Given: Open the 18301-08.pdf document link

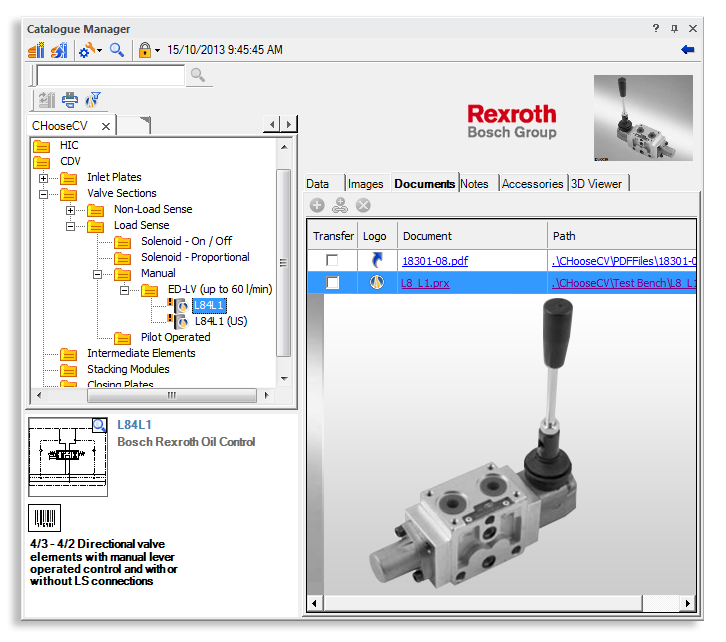Looking at the screenshot, I should 434,261.
